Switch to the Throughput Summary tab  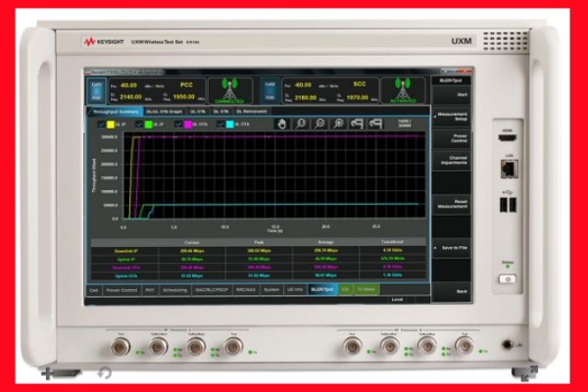coord(116,113)
